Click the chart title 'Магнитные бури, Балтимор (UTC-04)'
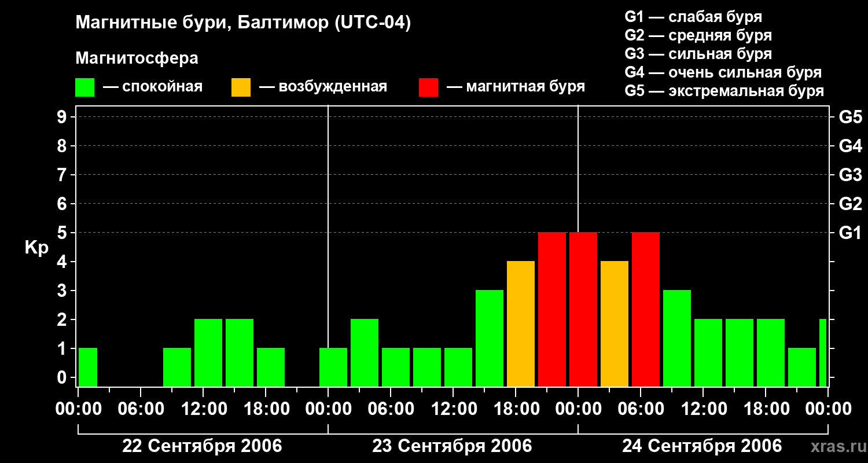Viewport: 868px width, 463px height. click(243, 24)
